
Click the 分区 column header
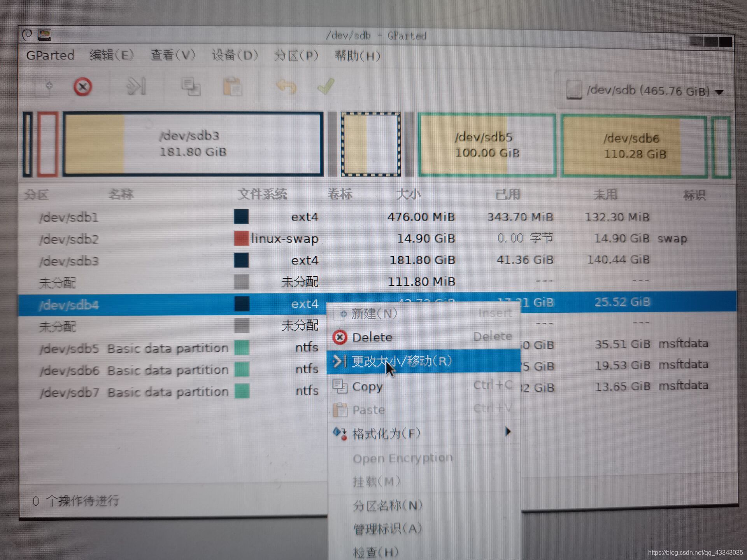click(x=36, y=194)
